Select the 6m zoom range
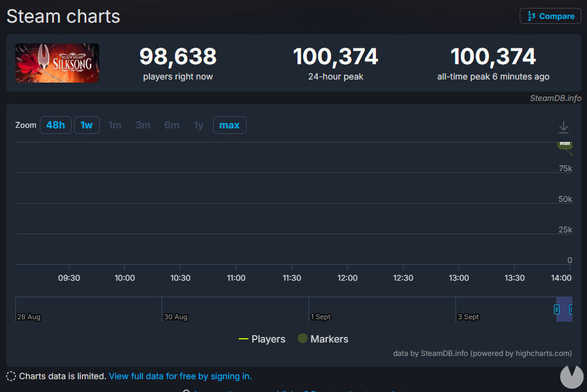This screenshot has width=587, height=392. pyautogui.click(x=171, y=125)
